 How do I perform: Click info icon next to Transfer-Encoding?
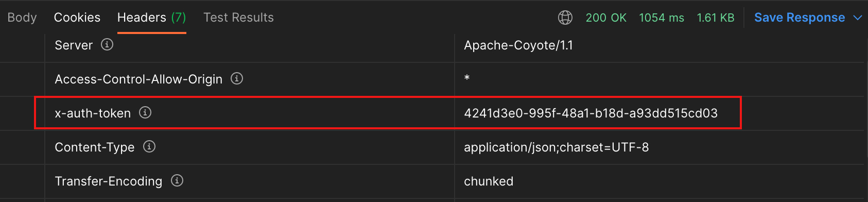(177, 180)
